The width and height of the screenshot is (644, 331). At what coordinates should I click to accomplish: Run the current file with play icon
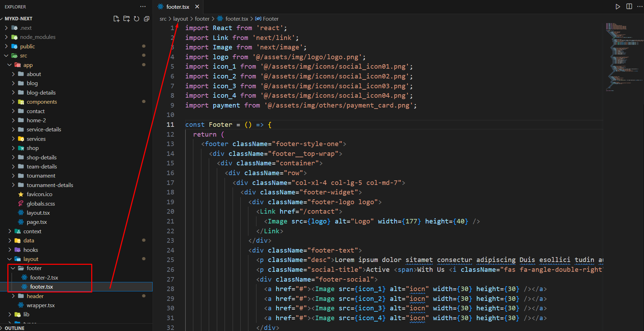618,7
